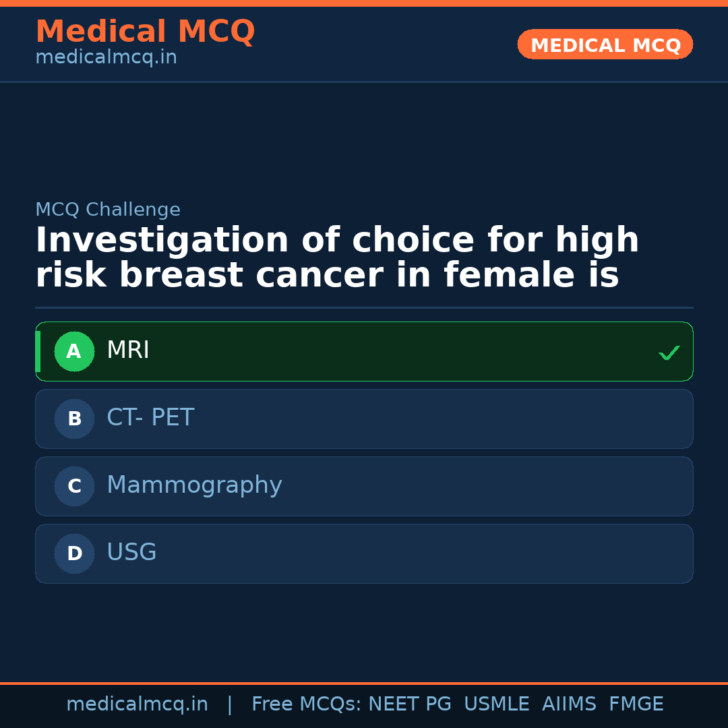Click the question text about breast cancer
This screenshot has width=728, height=728.
coord(337,256)
